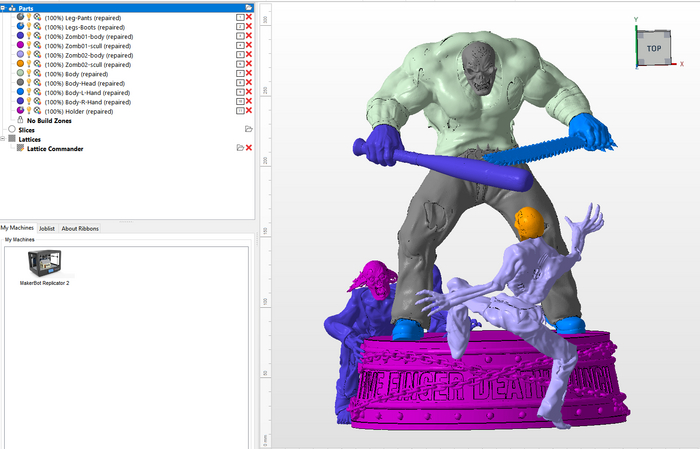The width and height of the screenshot is (700, 449).
Task: Select '(100%) Body-L-Hand (repaired)' part
Action: click(88, 93)
